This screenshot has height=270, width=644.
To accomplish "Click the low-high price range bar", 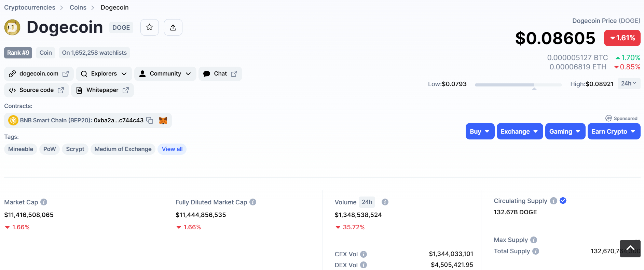I will point(518,85).
